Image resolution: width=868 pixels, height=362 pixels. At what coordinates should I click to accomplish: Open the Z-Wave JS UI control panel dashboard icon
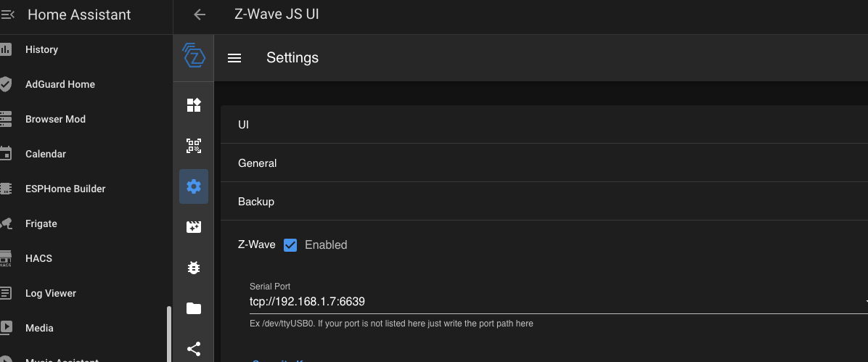point(194,105)
